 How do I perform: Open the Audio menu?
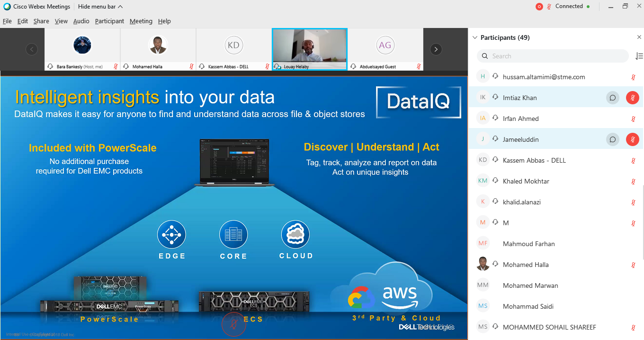81,21
